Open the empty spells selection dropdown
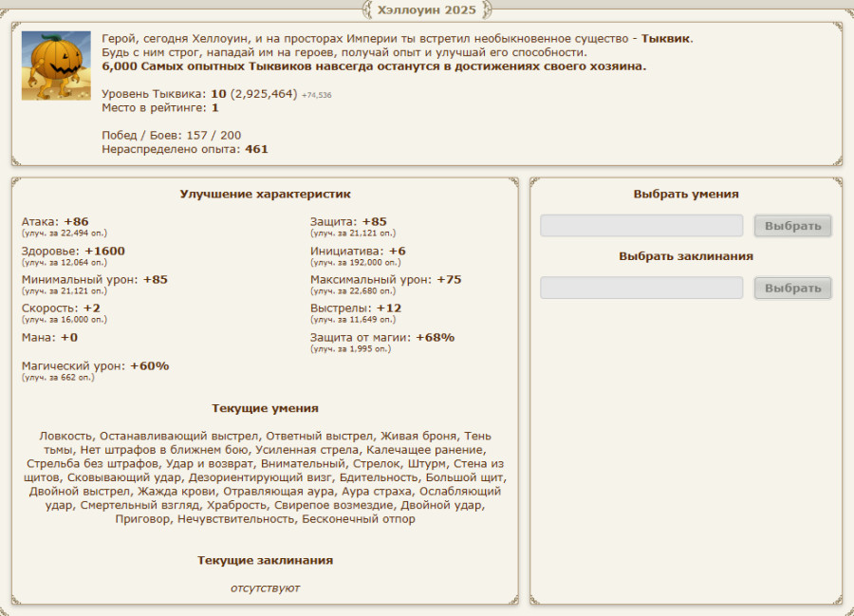The height and width of the screenshot is (616, 854). [x=641, y=288]
